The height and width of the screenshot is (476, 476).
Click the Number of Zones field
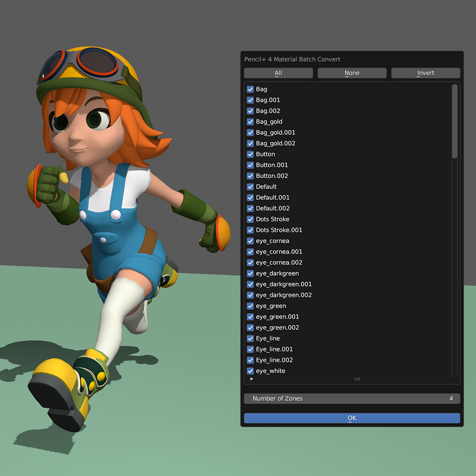[x=352, y=398]
